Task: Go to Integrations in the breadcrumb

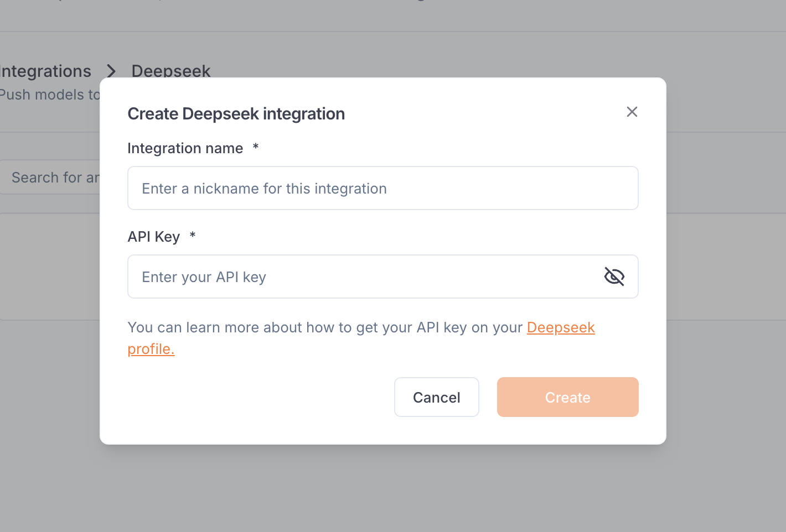Action: [x=45, y=71]
